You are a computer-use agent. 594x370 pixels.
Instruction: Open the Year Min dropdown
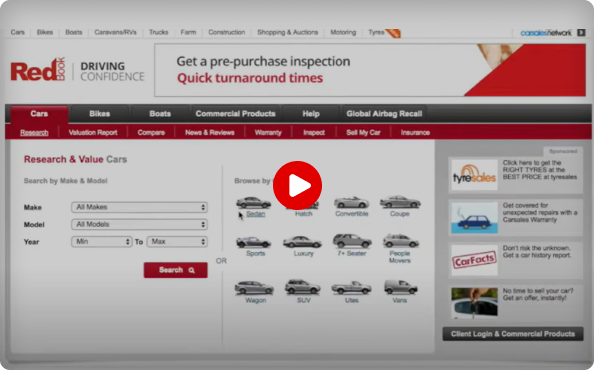coord(102,242)
